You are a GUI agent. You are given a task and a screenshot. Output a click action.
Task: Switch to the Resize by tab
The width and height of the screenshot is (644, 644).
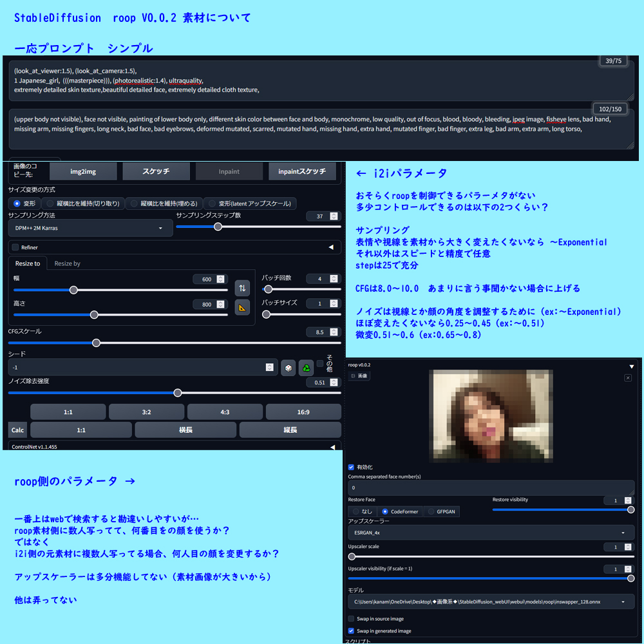pyautogui.click(x=68, y=263)
